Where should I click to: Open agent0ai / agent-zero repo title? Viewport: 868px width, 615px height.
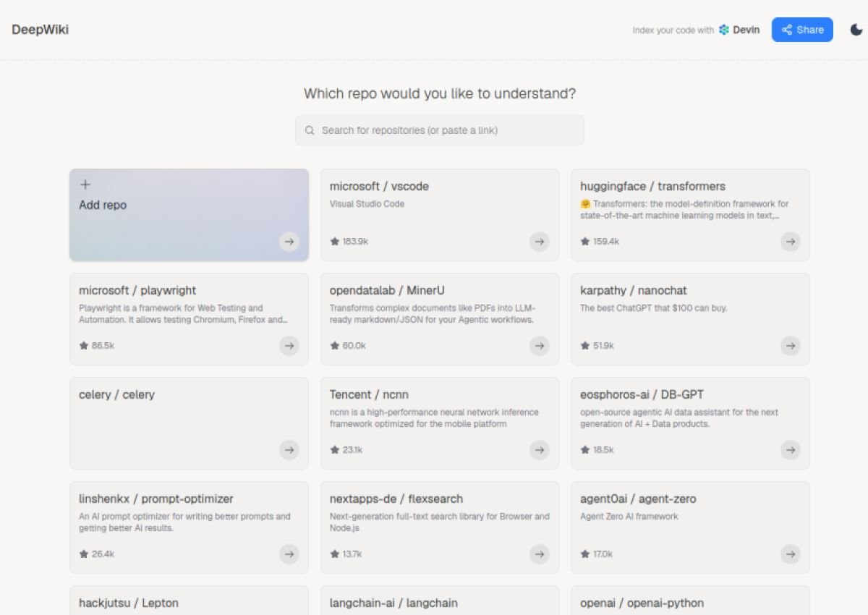coord(638,499)
